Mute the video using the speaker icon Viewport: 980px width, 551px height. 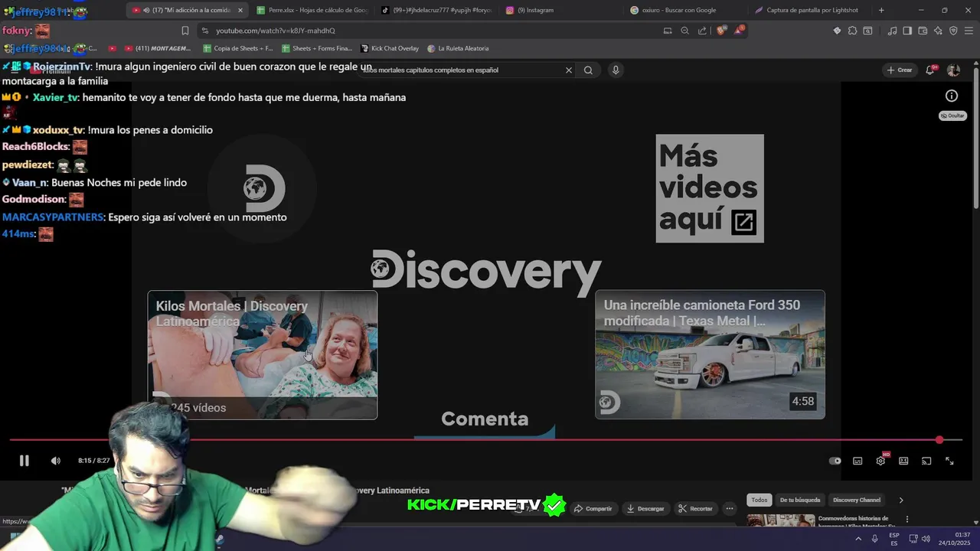point(55,461)
